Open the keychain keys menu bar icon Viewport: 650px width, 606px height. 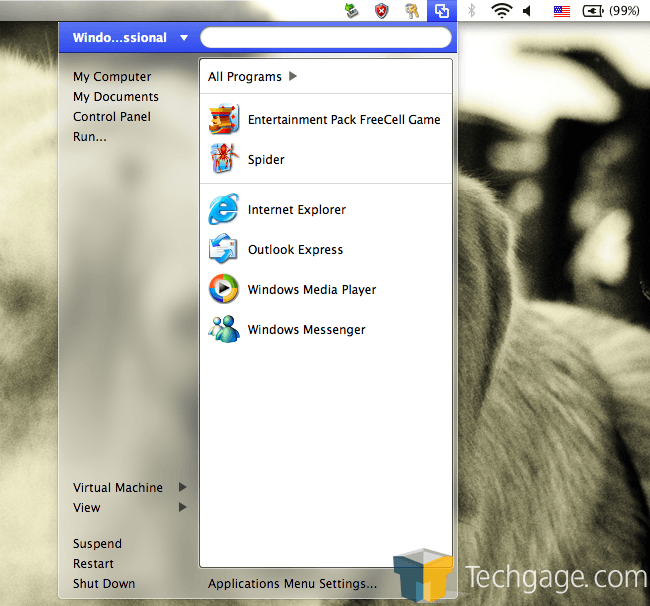tap(412, 11)
